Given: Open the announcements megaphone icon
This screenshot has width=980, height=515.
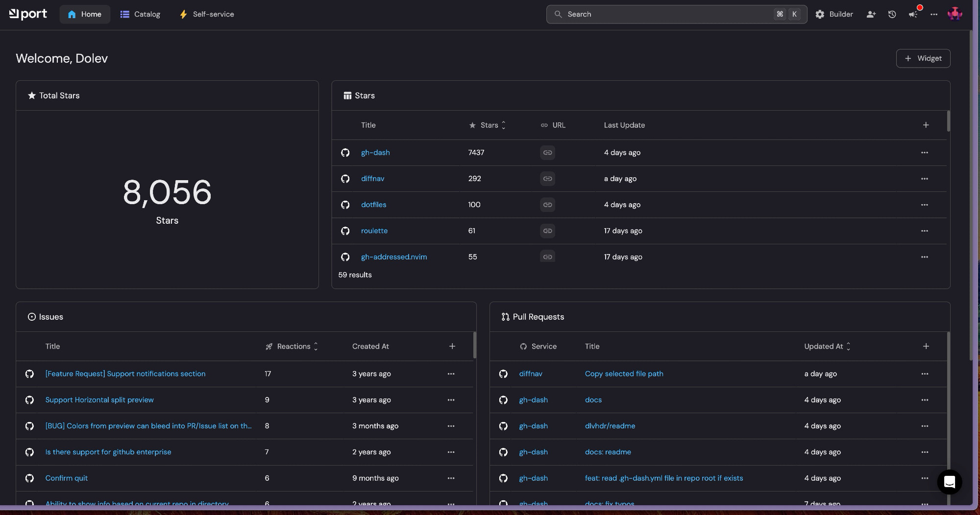Looking at the screenshot, I should 913,14.
